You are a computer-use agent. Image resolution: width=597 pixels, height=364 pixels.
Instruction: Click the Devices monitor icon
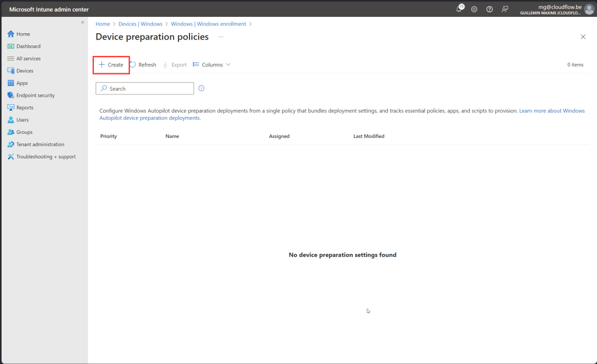(x=10, y=70)
